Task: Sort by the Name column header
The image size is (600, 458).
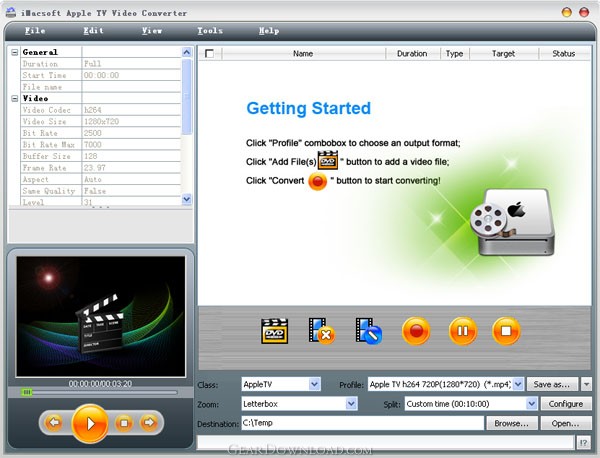Action: point(303,54)
